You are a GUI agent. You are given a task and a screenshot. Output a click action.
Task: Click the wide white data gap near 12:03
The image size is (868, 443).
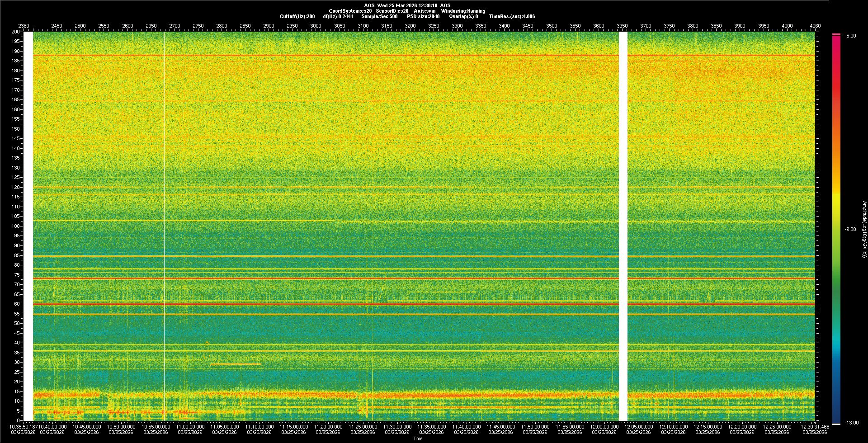623,226
